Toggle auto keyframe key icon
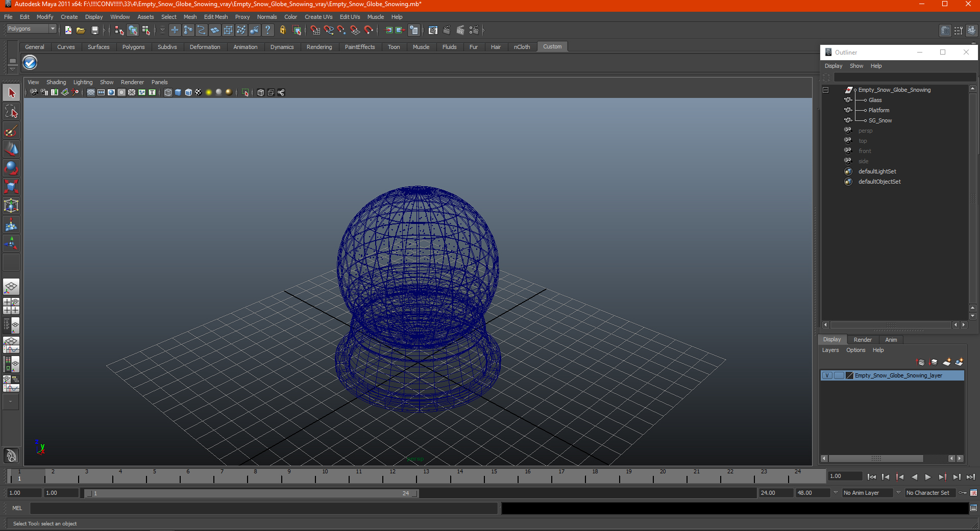The height and width of the screenshot is (531, 980). tap(962, 493)
